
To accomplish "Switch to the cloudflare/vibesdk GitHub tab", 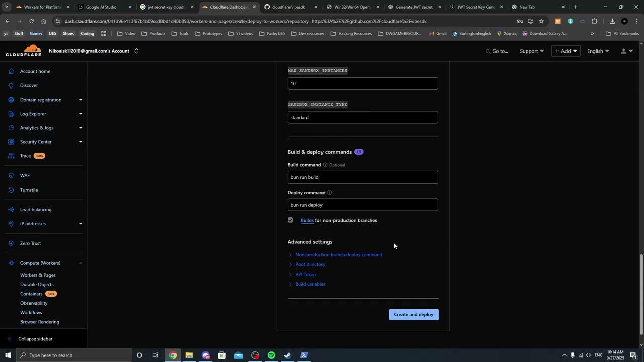I will pyautogui.click(x=288, y=7).
